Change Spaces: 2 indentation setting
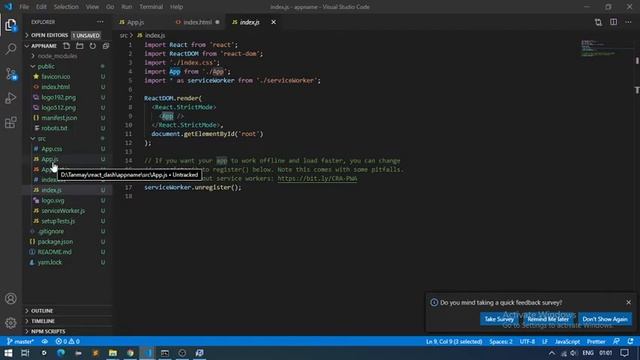640x360 pixels. 501,341
